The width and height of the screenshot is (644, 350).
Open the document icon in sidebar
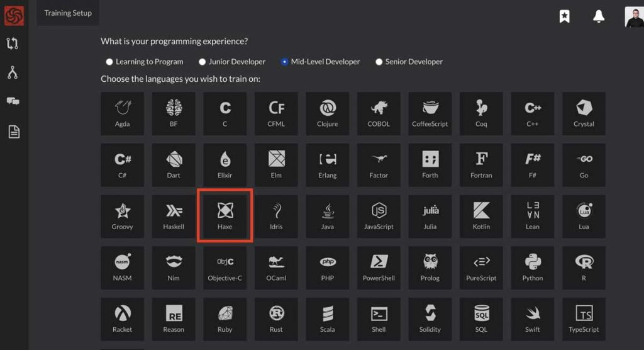(x=13, y=132)
